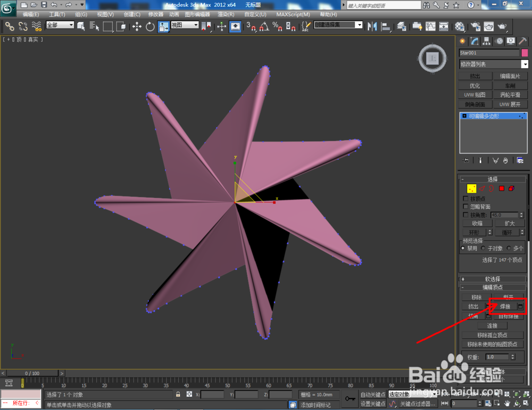Open the Modify panel tab
The width and height of the screenshot is (532, 410).
[475, 42]
